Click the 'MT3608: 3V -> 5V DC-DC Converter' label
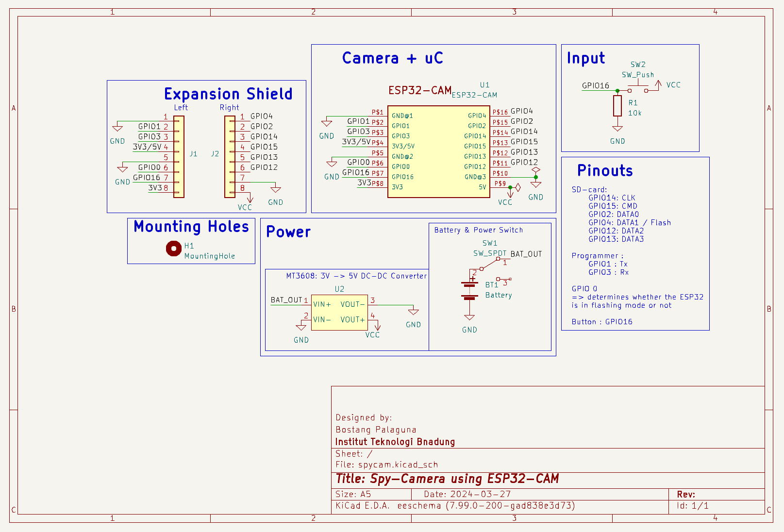The height and width of the screenshot is (532, 784). (356, 276)
